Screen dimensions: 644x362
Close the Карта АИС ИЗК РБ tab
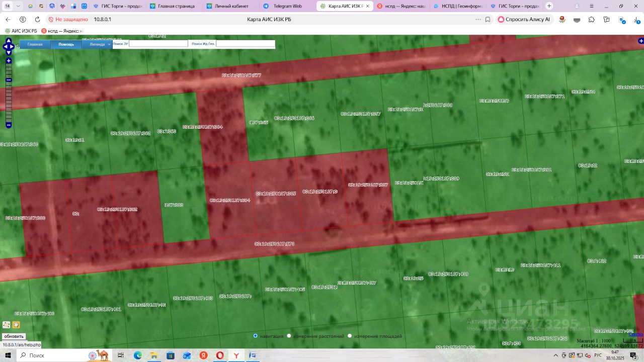[367, 6]
